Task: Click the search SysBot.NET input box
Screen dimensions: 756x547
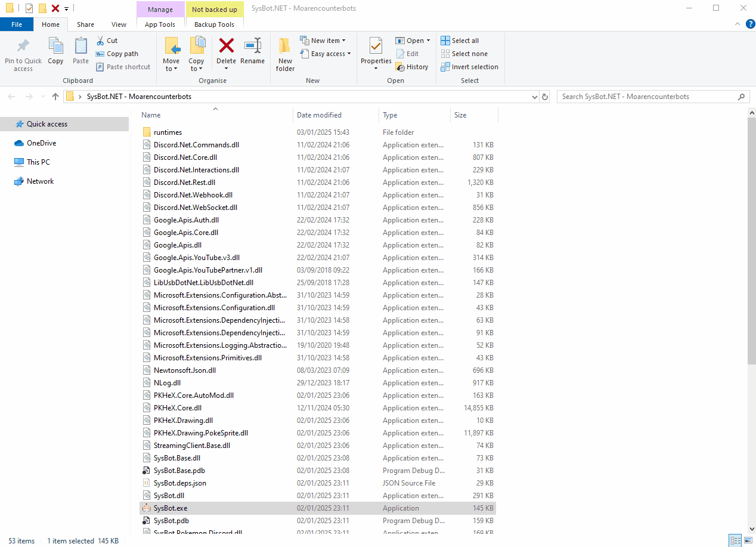Action: [647, 97]
